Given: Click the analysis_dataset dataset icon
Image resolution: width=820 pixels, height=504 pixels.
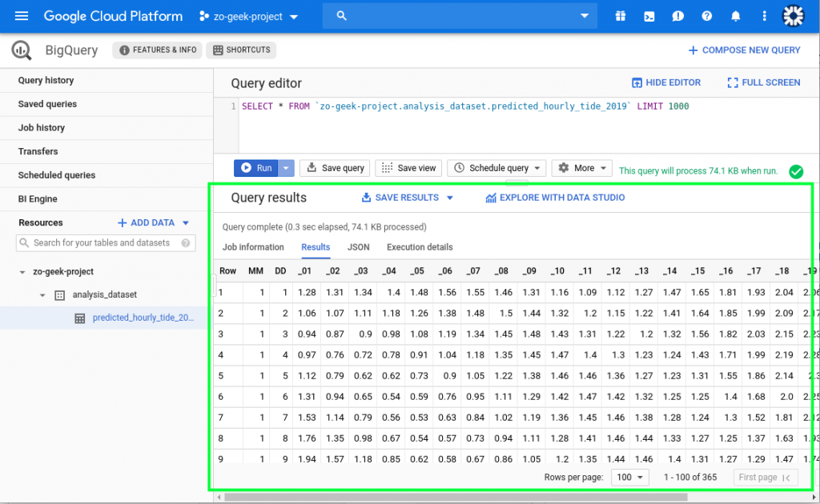Looking at the screenshot, I should tap(59, 295).
